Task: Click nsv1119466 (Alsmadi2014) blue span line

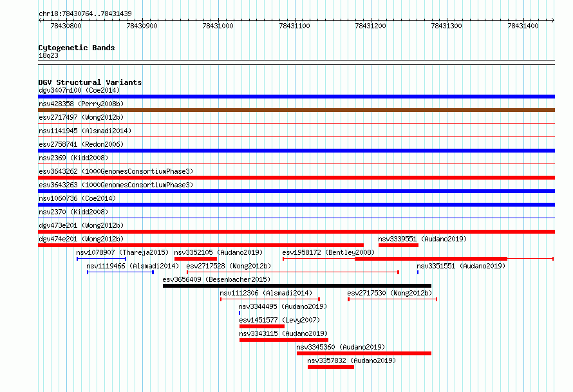Action: 120,272
